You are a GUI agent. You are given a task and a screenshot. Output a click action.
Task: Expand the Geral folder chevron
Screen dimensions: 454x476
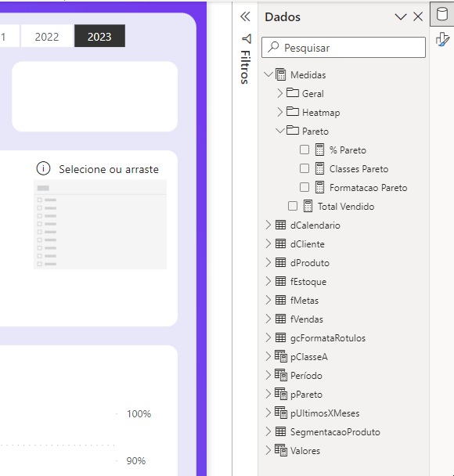coord(279,93)
